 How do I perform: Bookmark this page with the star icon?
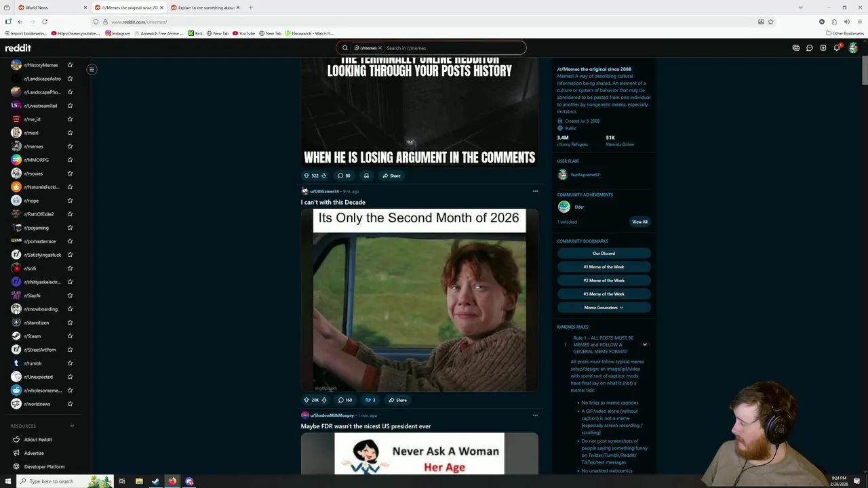[770, 22]
